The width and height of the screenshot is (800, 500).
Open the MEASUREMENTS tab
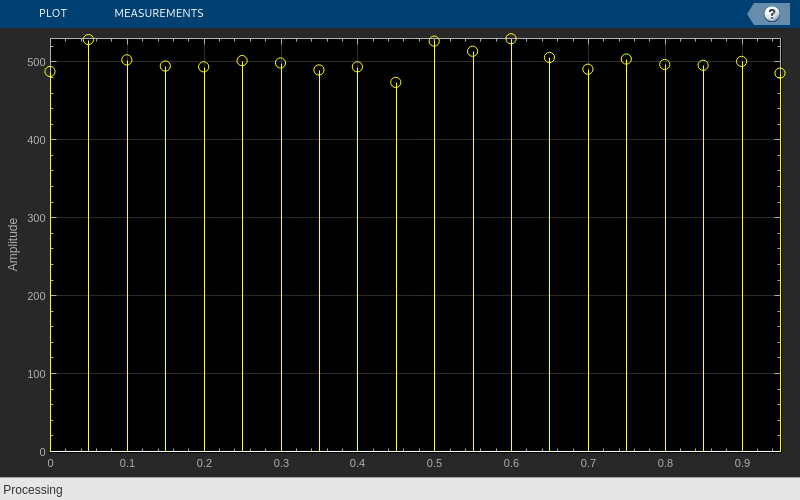point(159,13)
